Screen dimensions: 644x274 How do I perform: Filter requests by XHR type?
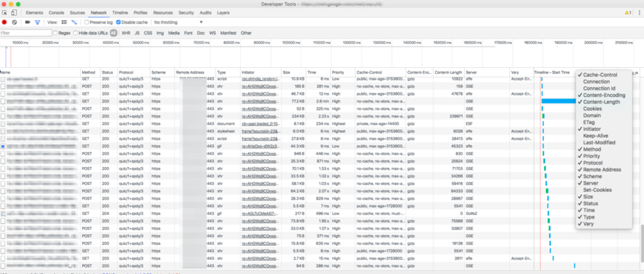pos(126,33)
